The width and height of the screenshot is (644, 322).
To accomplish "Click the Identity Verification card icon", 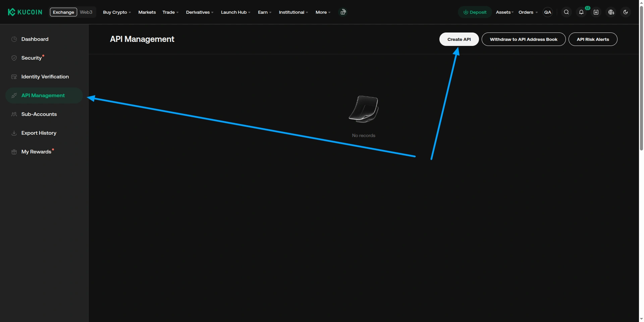I will point(14,77).
